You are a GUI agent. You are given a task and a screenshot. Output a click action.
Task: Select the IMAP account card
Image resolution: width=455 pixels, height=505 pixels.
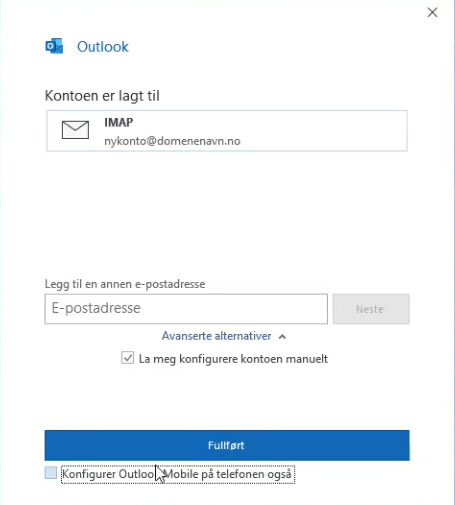tap(227, 131)
